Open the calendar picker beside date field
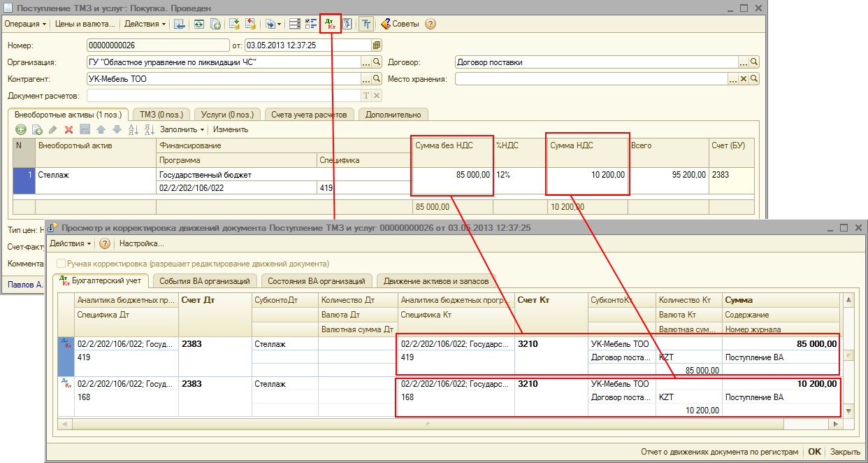This screenshot has height=463, width=868. pos(377,45)
